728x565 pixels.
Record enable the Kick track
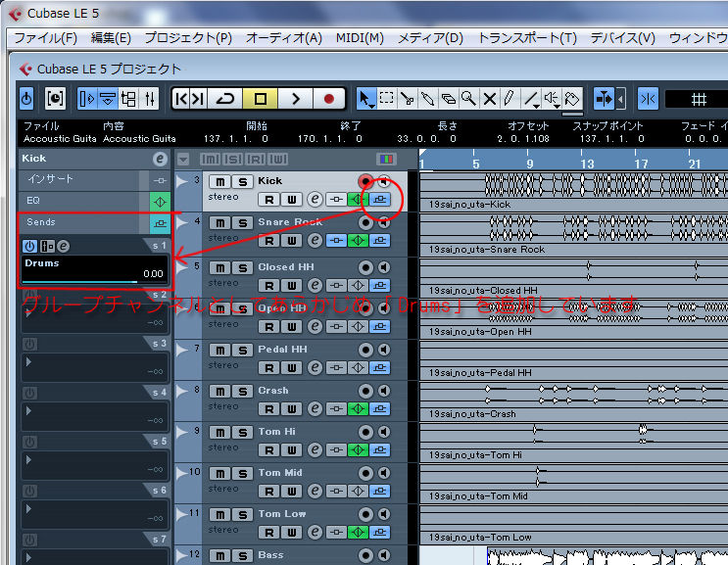(365, 181)
